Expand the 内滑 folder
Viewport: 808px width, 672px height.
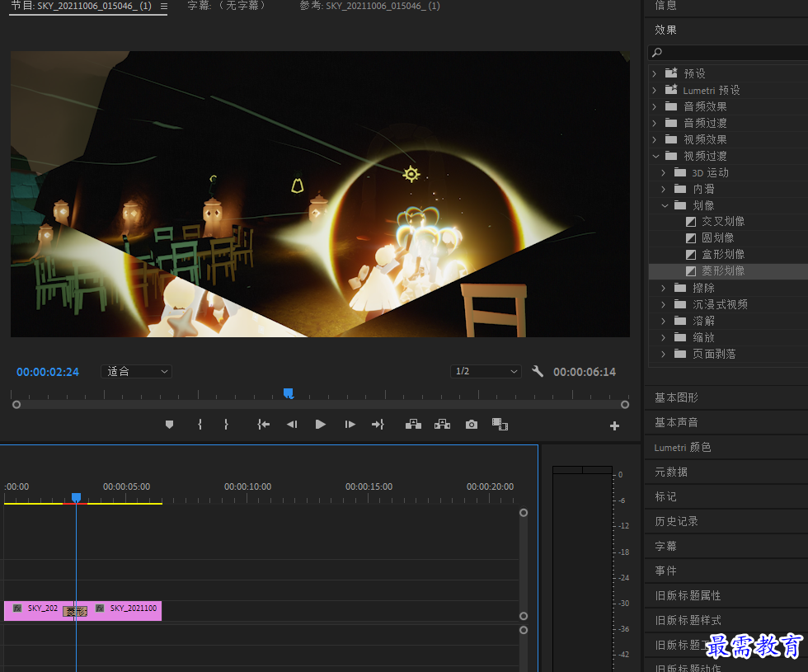pos(664,189)
